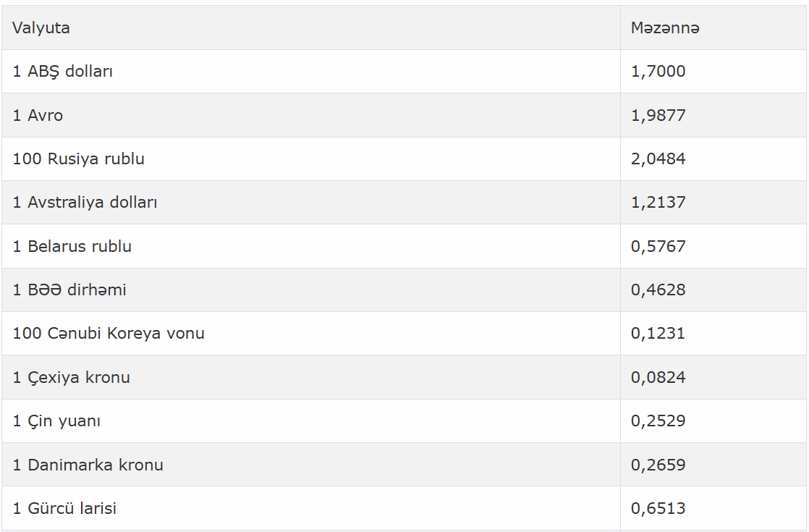The width and height of the screenshot is (809, 532).
Task: Click the 0,4628 dirham rate
Action: click(658, 290)
